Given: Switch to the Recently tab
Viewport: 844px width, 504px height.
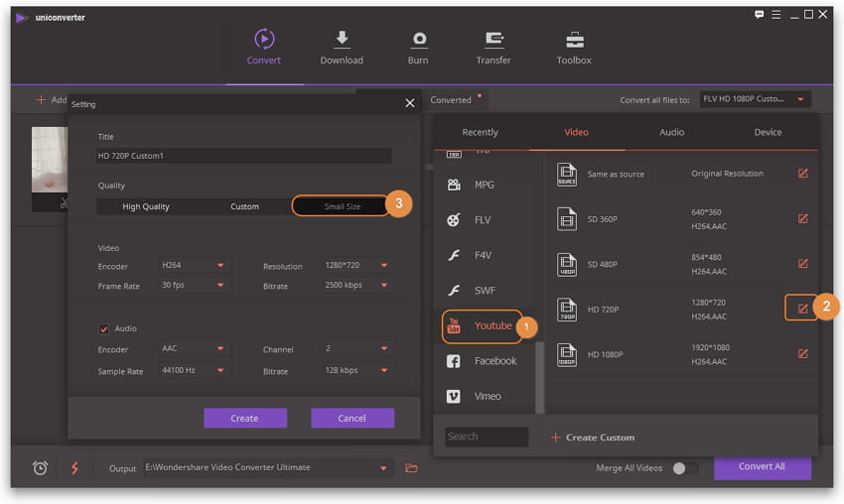Looking at the screenshot, I should click(481, 132).
